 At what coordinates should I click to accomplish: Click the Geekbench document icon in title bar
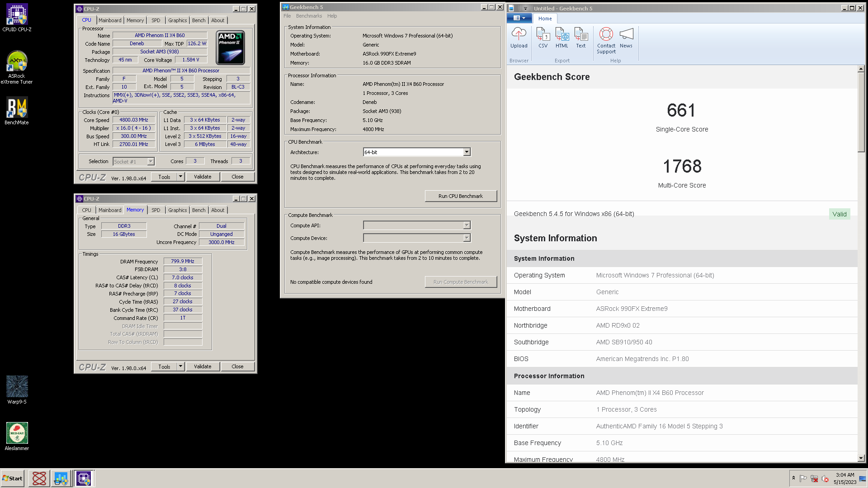pyautogui.click(x=511, y=8)
